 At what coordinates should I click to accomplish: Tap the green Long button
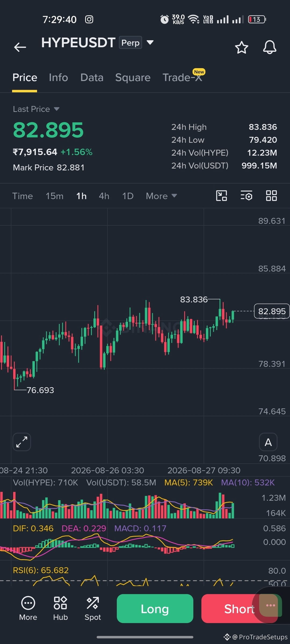pyautogui.click(x=155, y=609)
